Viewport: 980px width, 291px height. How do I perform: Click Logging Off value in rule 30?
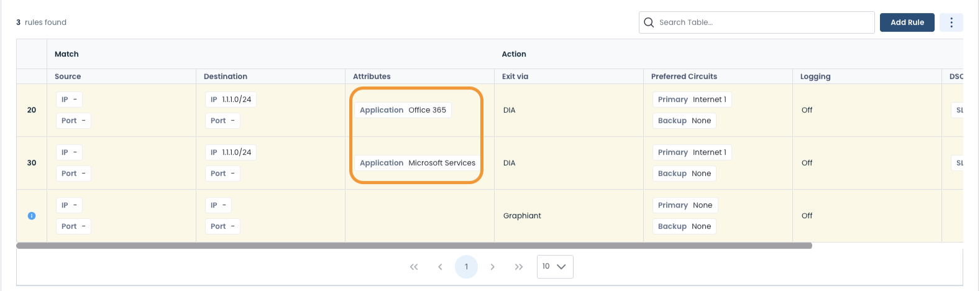pyautogui.click(x=807, y=163)
